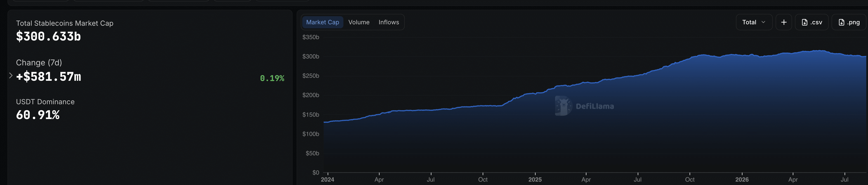Viewport: 868px width, 185px height.
Task: Click the Total Stablecoins Market Cap heading
Action: click(65, 23)
